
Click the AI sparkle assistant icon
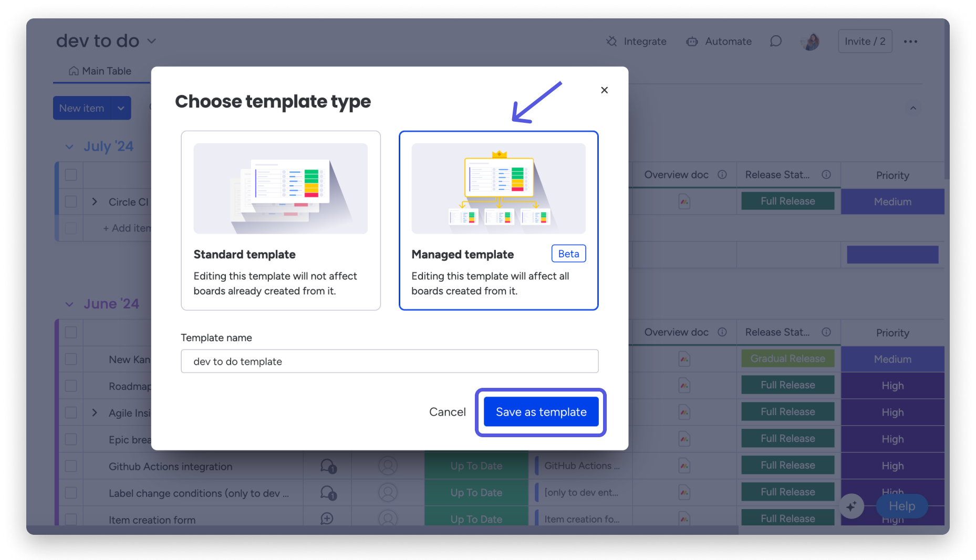pos(851,506)
